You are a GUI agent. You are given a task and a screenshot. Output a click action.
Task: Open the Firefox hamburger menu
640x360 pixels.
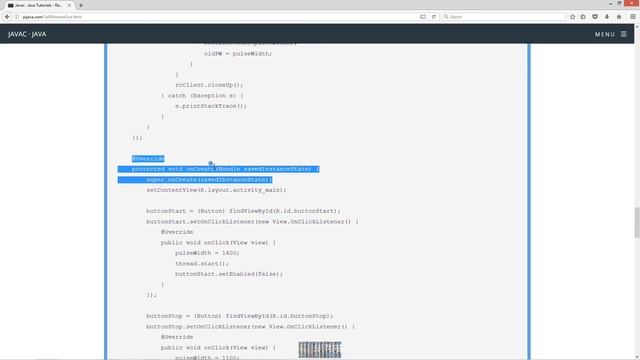point(633,17)
